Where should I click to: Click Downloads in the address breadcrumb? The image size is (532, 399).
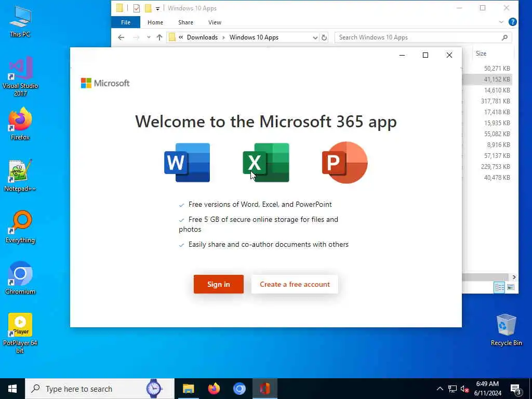pos(202,37)
